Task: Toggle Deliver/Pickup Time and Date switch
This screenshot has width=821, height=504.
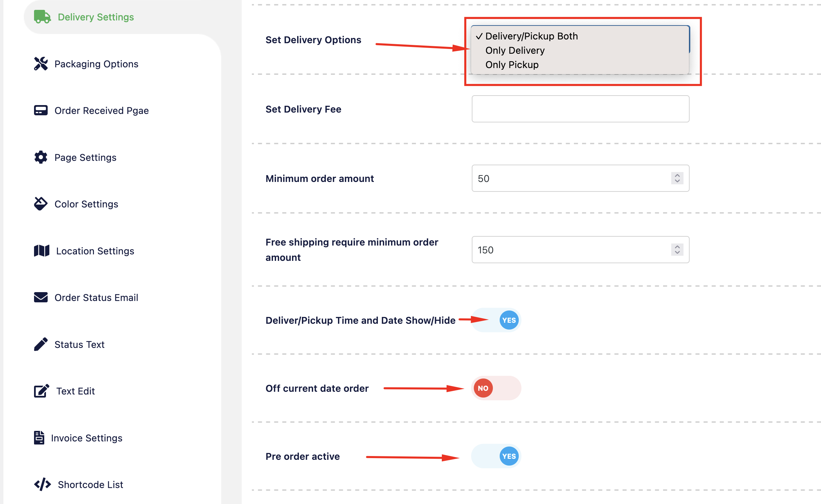Action: (496, 320)
